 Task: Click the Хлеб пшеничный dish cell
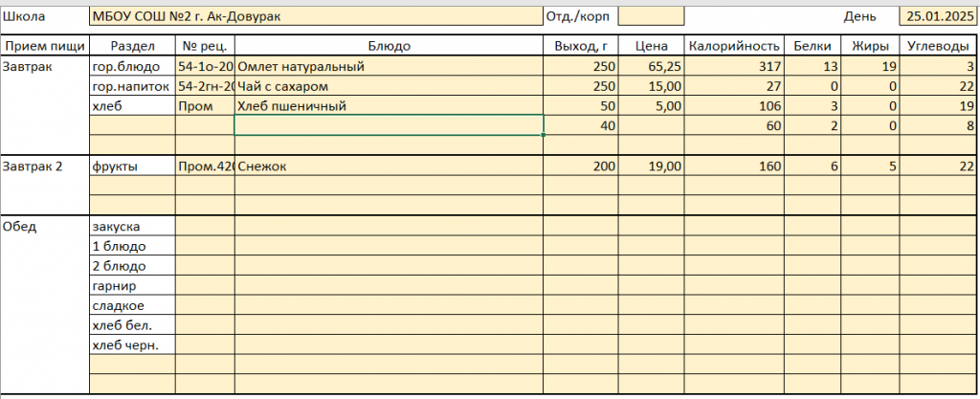pos(389,106)
